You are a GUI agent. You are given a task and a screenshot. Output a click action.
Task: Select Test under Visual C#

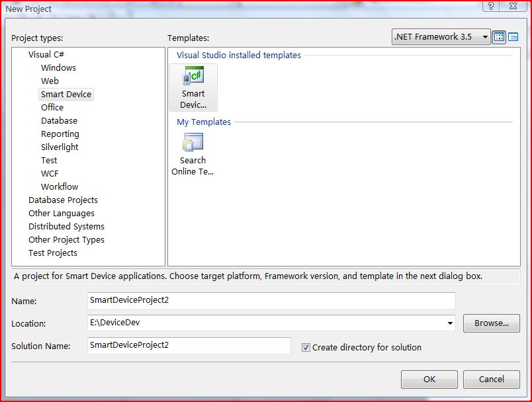click(x=49, y=160)
